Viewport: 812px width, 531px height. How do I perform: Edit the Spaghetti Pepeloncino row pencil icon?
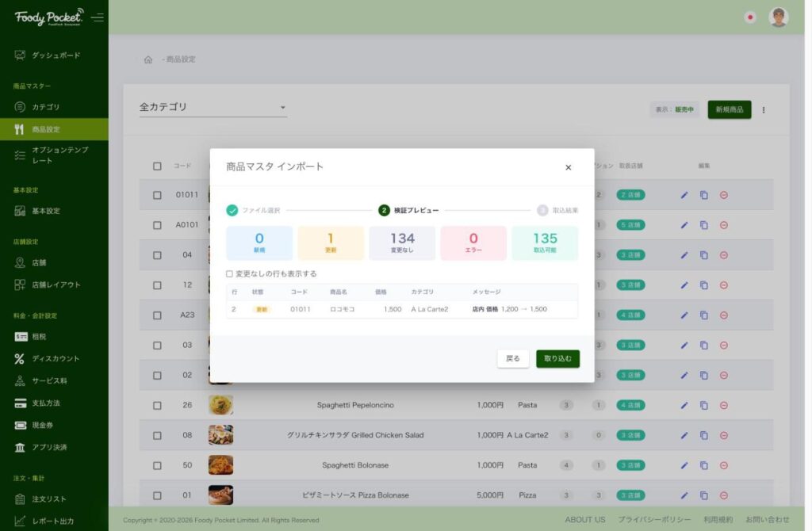coord(684,405)
